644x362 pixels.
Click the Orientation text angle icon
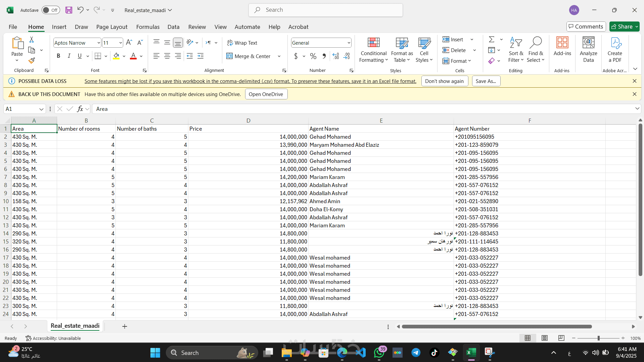click(190, 42)
